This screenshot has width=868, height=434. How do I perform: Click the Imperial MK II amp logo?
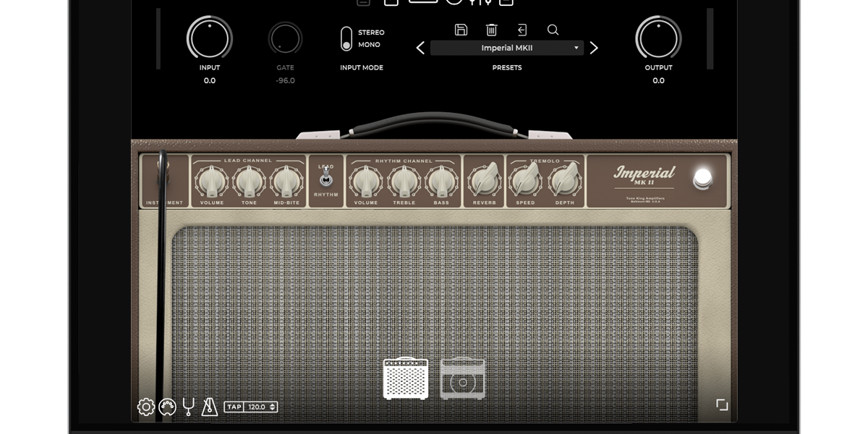pos(644,176)
